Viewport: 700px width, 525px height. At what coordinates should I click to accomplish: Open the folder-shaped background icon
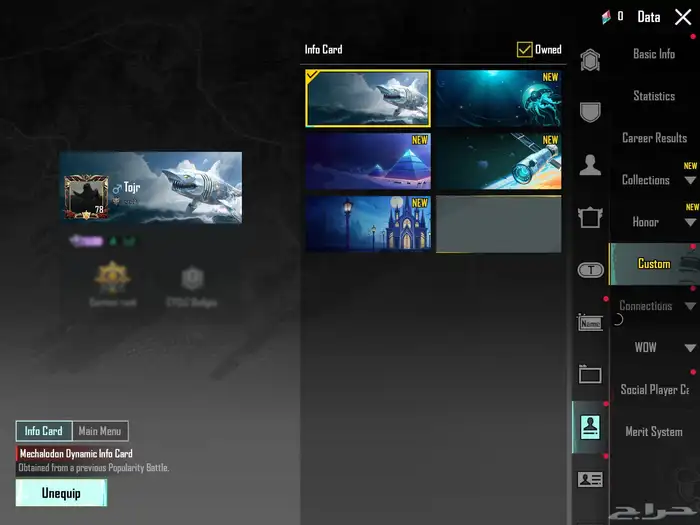tap(590, 375)
